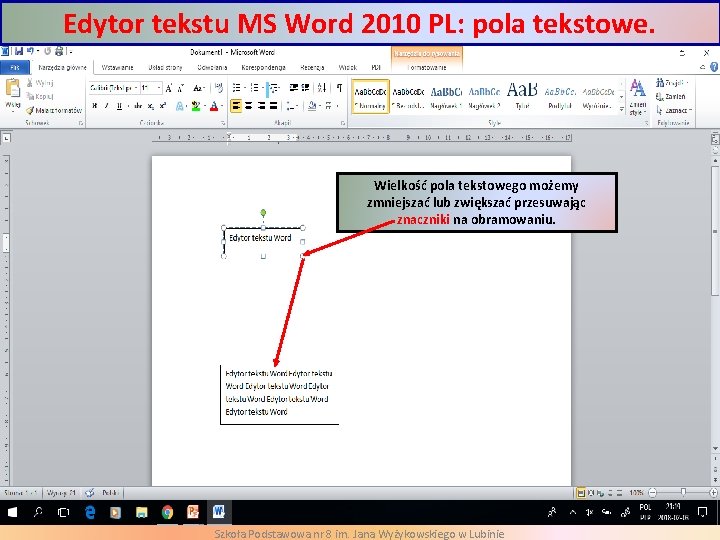This screenshot has width=720, height=540.
Task: Click the language Polski in status bar
Action: (110, 493)
